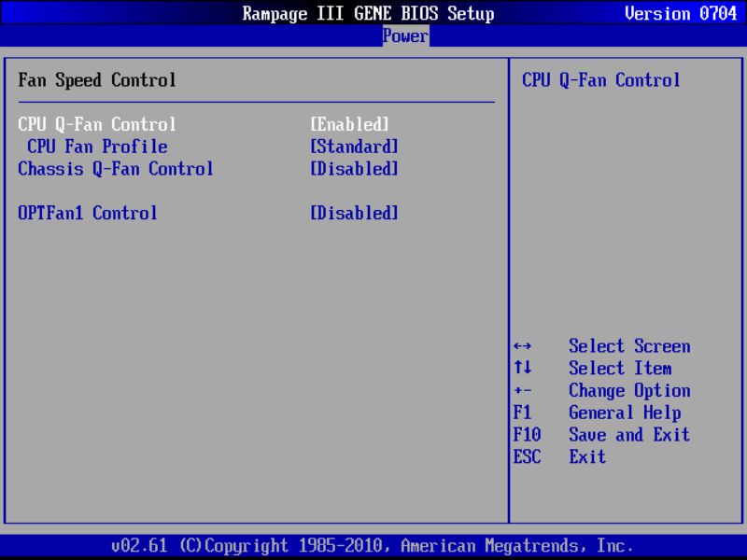The image size is (747, 560).
Task: Click the Exit legend entry
Action: (587, 457)
